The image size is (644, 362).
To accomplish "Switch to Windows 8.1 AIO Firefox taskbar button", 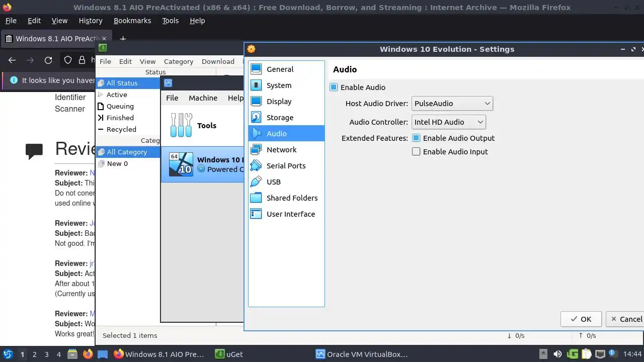I will click(159, 354).
